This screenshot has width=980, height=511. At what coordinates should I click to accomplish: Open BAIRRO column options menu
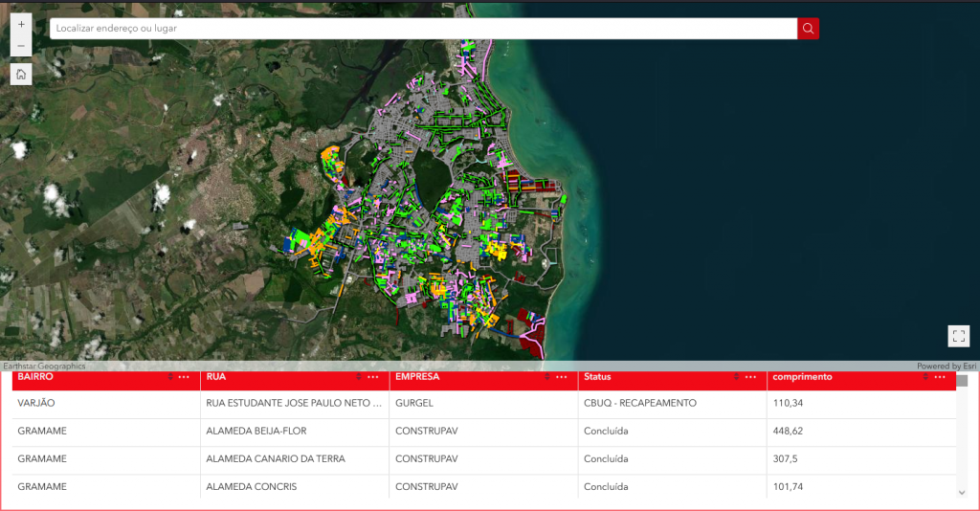pos(184,377)
